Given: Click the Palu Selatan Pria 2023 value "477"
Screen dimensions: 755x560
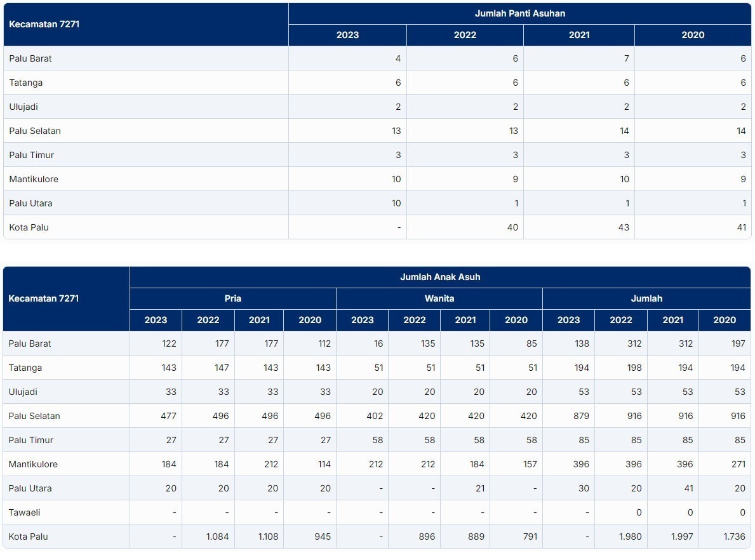Looking at the screenshot, I should 168,416.
